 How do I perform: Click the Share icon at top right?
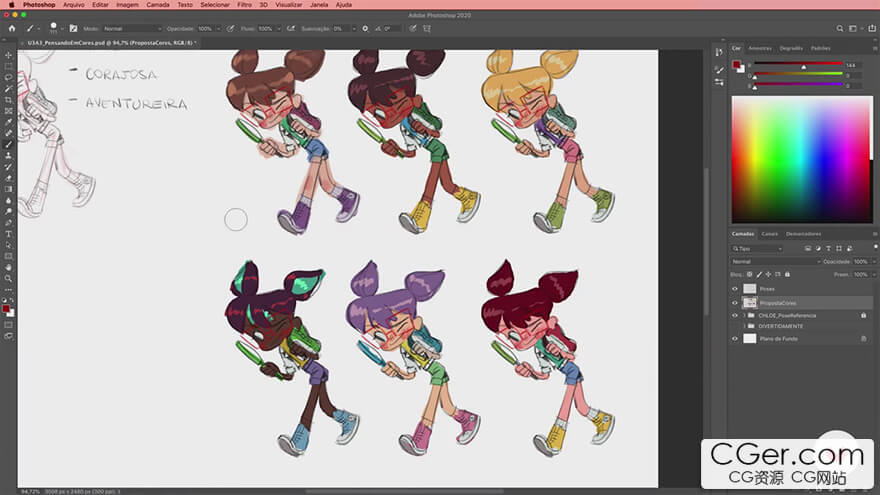(872, 29)
